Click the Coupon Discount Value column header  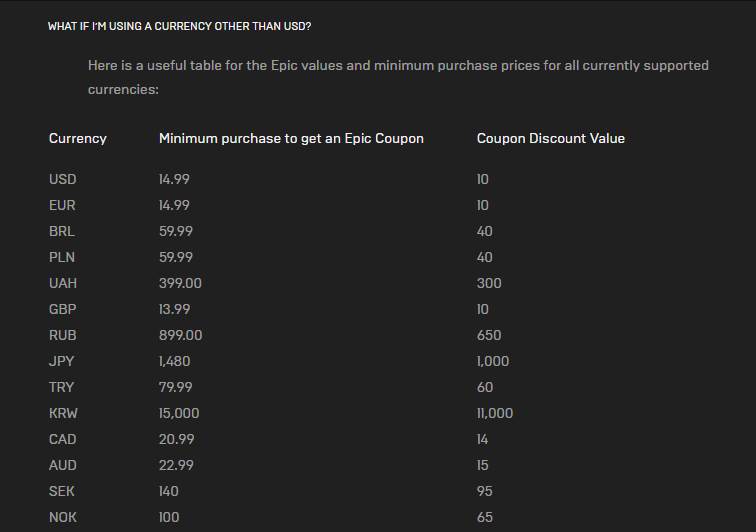point(550,138)
